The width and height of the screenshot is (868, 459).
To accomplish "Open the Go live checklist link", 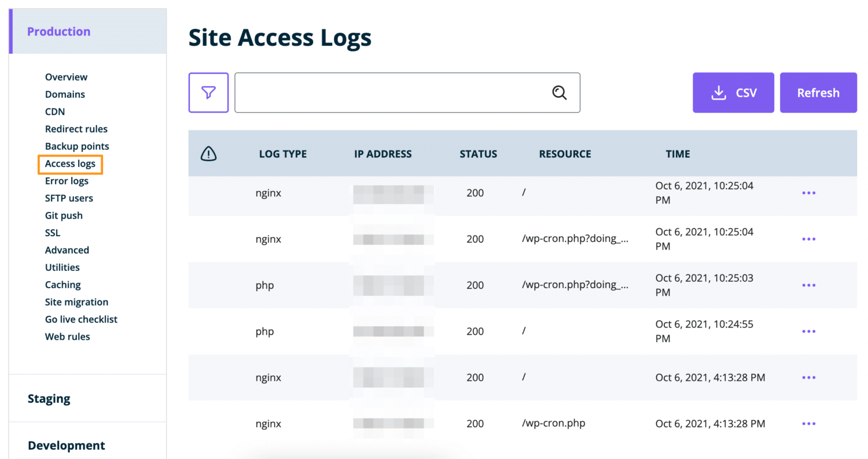I will point(81,319).
